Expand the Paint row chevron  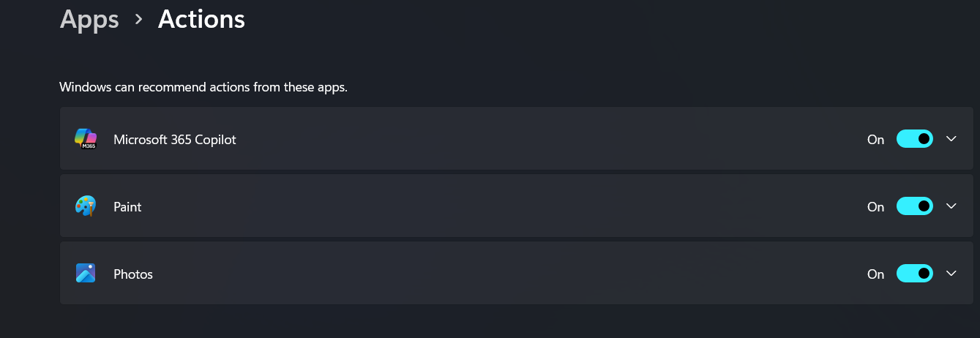pos(951,206)
